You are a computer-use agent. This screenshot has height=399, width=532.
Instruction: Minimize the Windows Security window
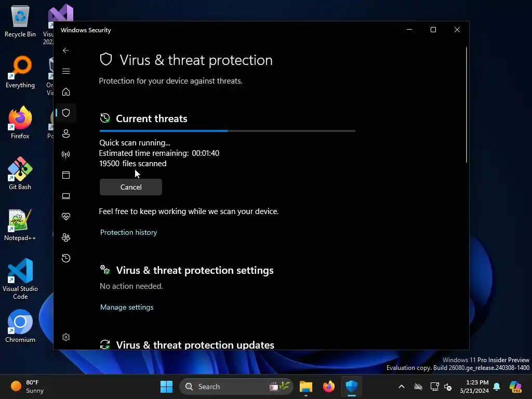tap(409, 30)
